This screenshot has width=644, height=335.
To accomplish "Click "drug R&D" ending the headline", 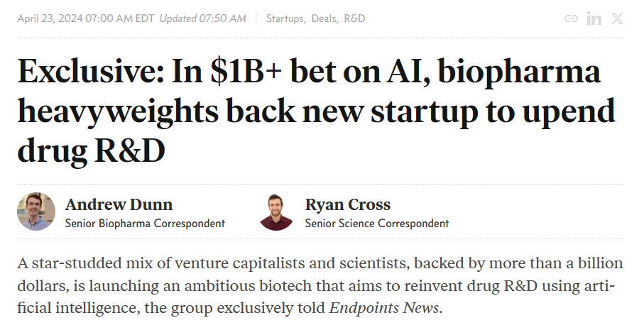I will click(x=91, y=150).
